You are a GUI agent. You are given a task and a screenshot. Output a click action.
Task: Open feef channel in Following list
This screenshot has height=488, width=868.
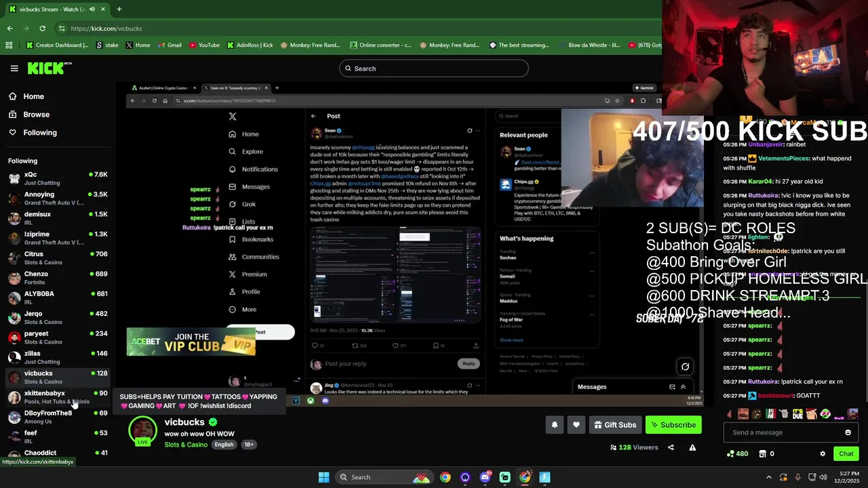click(x=58, y=436)
